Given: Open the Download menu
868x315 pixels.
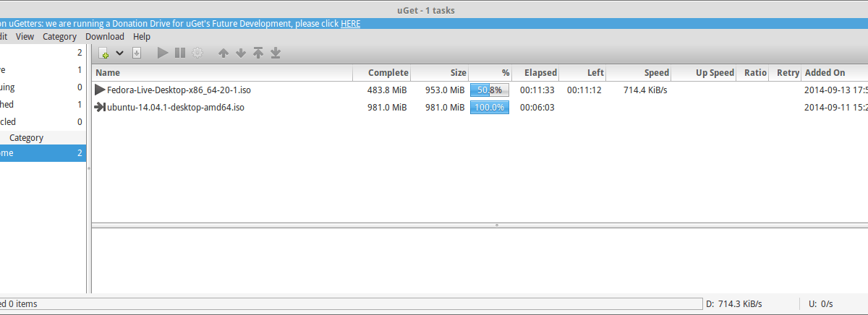Looking at the screenshot, I should point(105,36).
